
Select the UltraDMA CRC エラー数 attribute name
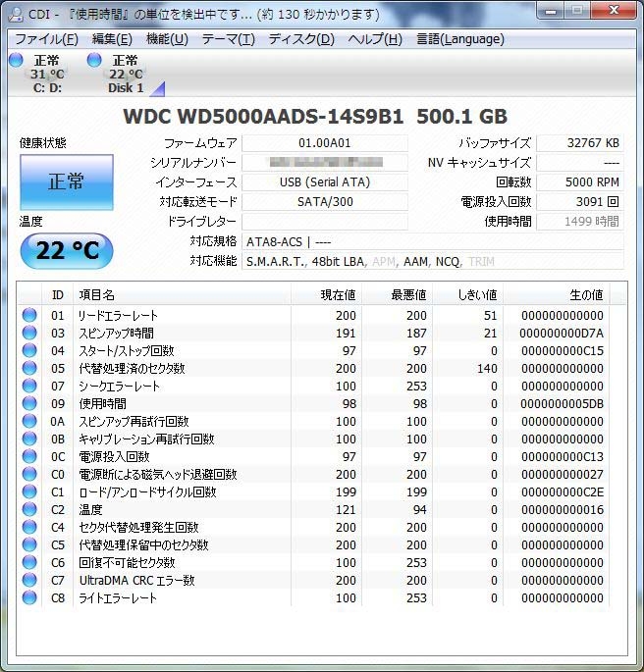[136, 581]
